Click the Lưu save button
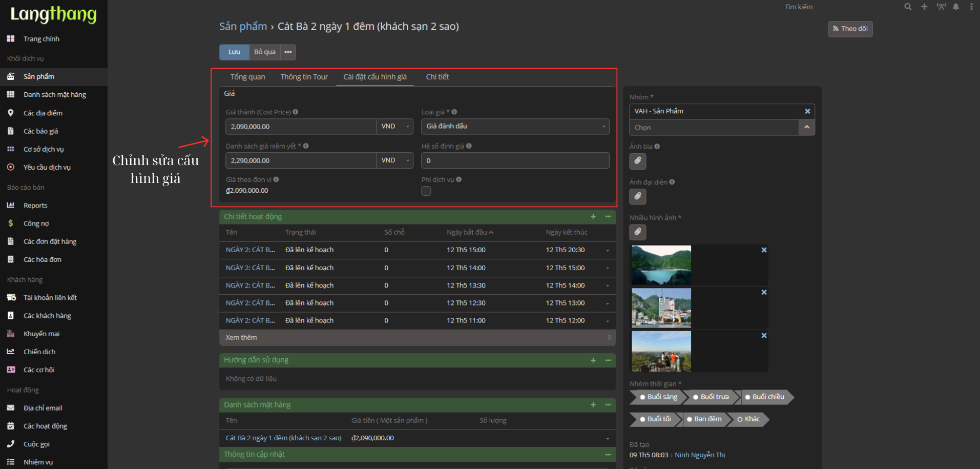980x469 pixels. click(x=234, y=52)
